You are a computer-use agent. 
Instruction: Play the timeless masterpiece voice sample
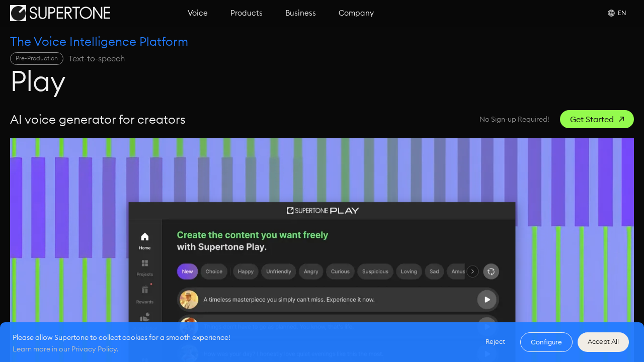point(487,299)
